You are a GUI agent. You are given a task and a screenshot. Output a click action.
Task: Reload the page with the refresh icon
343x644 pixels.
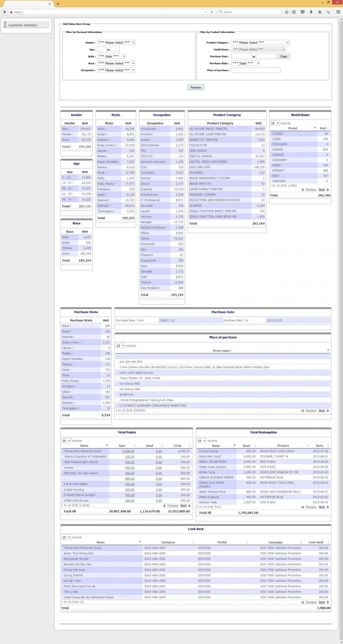[212, 12]
